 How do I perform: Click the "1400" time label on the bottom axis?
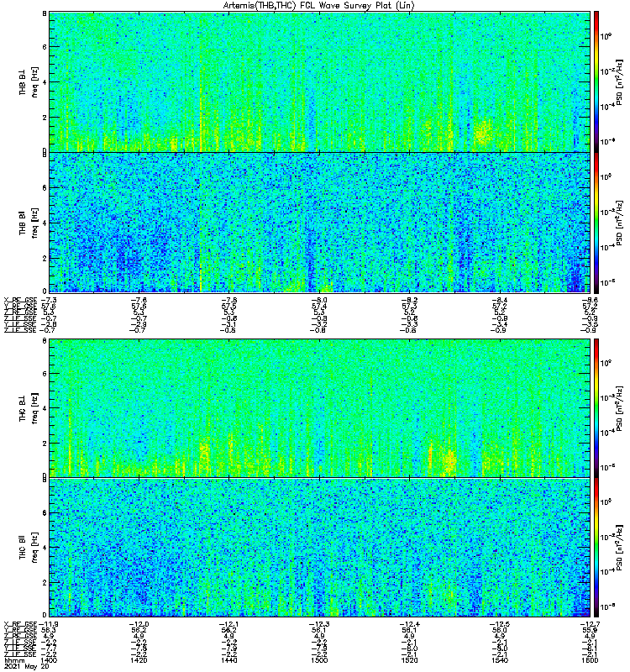[x=49, y=660]
